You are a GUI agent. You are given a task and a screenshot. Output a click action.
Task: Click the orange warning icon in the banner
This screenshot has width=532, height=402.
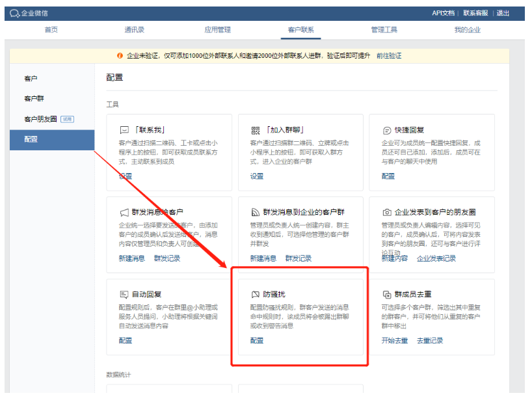point(120,56)
